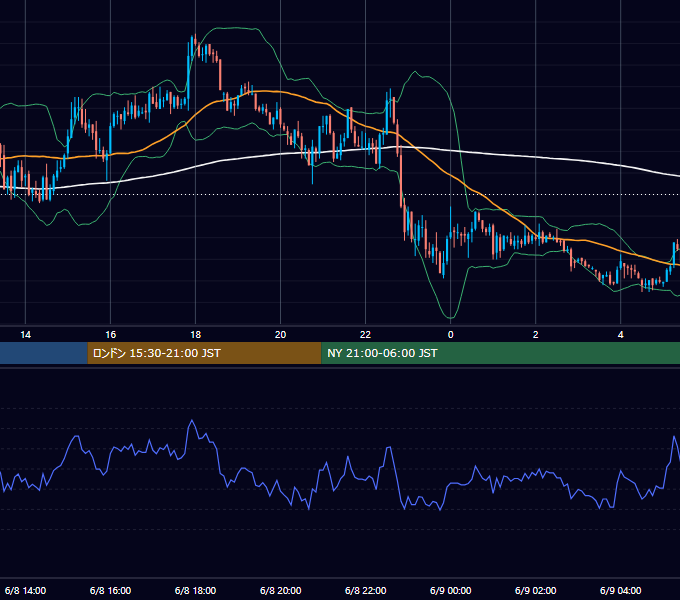Click the oscillator's highest peak near 18:00

coord(192,421)
